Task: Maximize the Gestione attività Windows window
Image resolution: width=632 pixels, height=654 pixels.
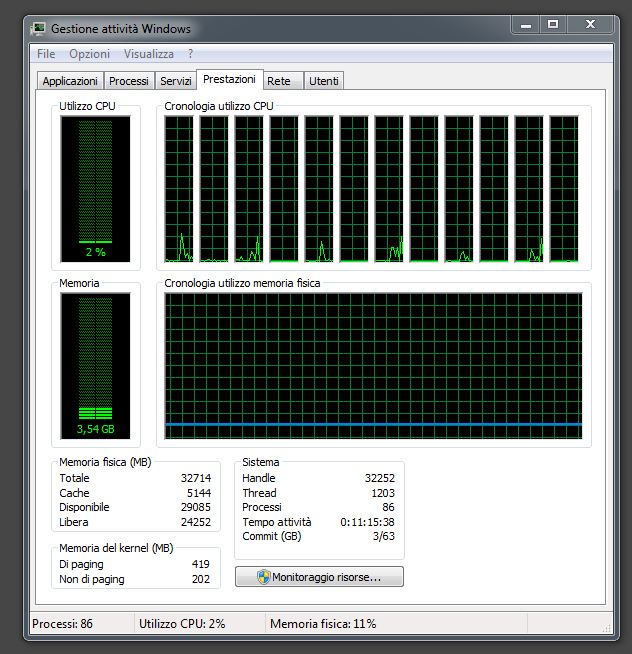Action: [x=553, y=25]
